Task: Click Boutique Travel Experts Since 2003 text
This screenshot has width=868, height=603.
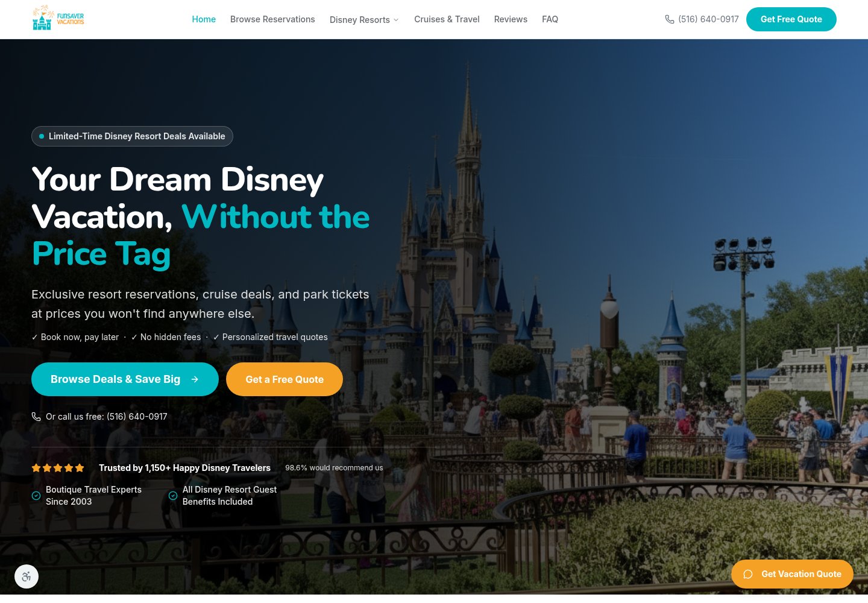Action: point(93,496)
